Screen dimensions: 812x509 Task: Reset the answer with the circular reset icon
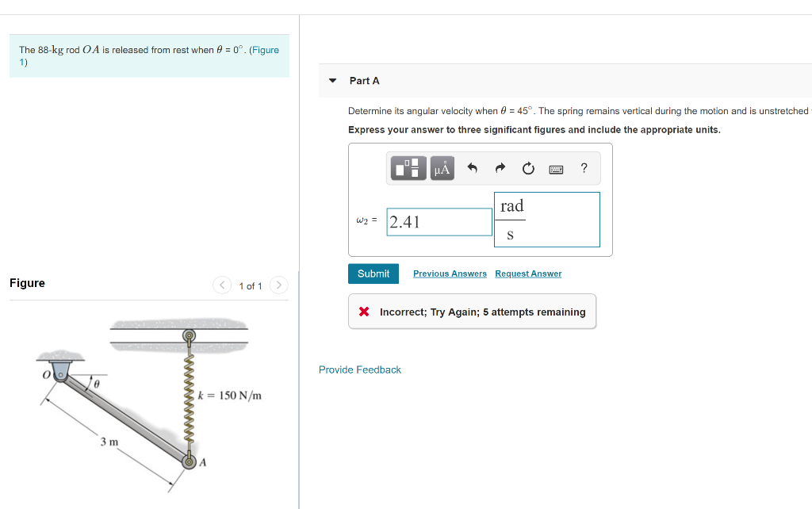[x=527, y=167]
